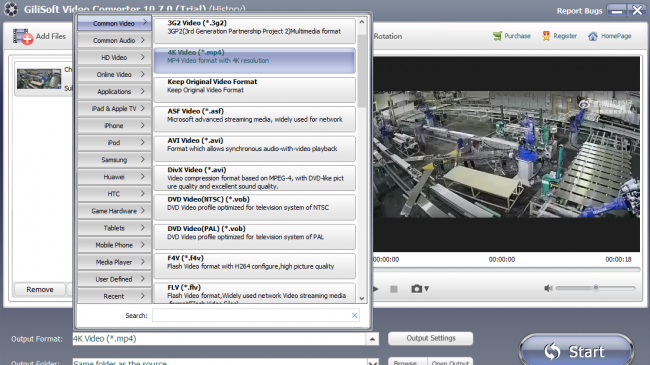Open the Huawei category
Viewport: 650px width, 365px height.
pyautogui.click(x=114, y=177)
